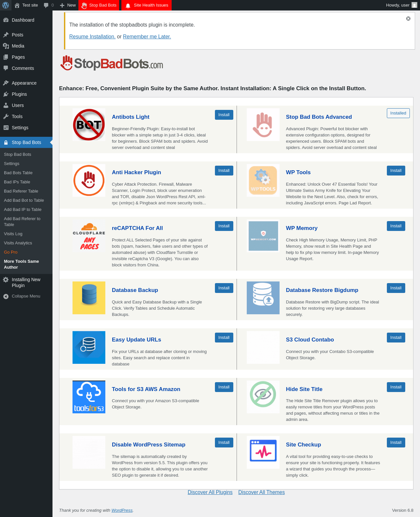This screenshot has height=517, width=420.
Task: Install the Site Checkup plugin
Action: (396, 443)
